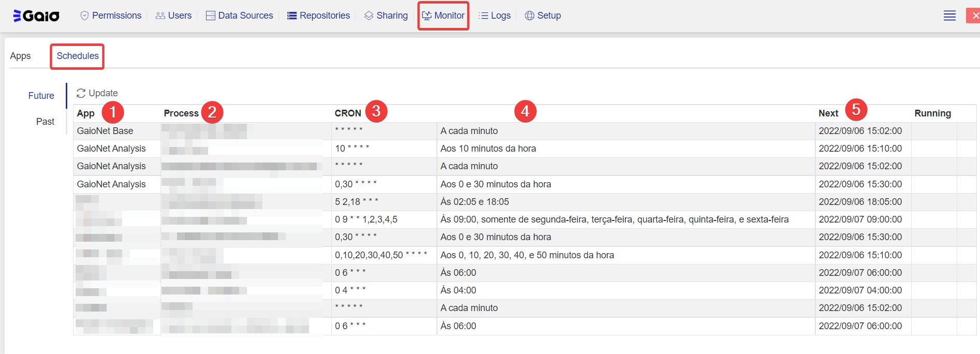
Task: Click the Next column header
Action: click(x=828, y=113)
